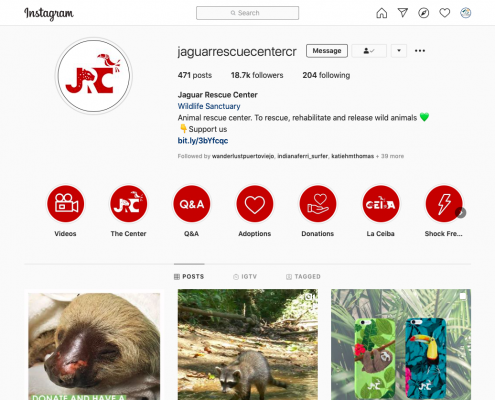
Task: Show more highlights with the next arrow
Action: 461,213
